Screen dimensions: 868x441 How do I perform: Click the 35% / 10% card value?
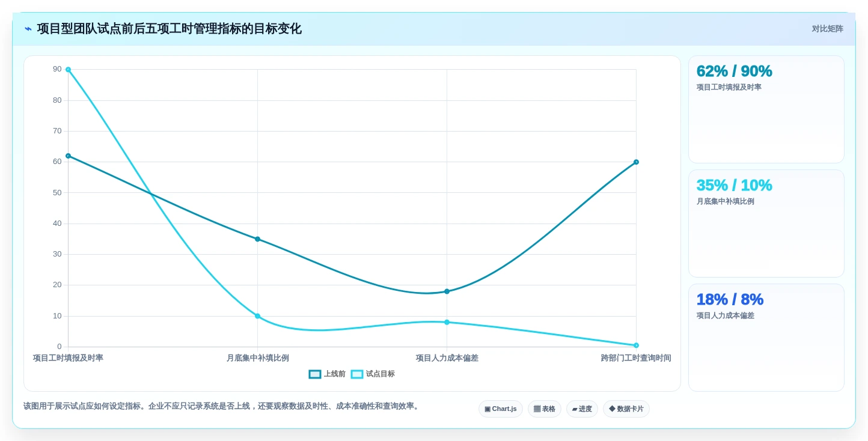(734, 185)
